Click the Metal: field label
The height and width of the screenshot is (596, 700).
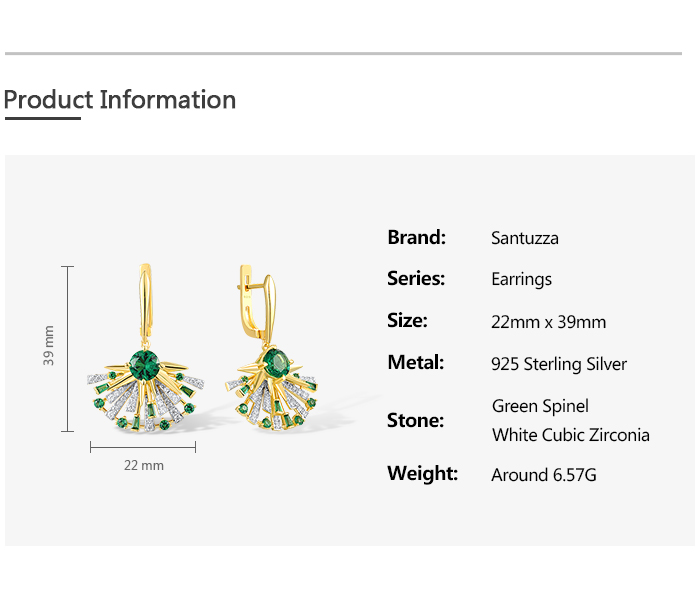click(415, 363)
